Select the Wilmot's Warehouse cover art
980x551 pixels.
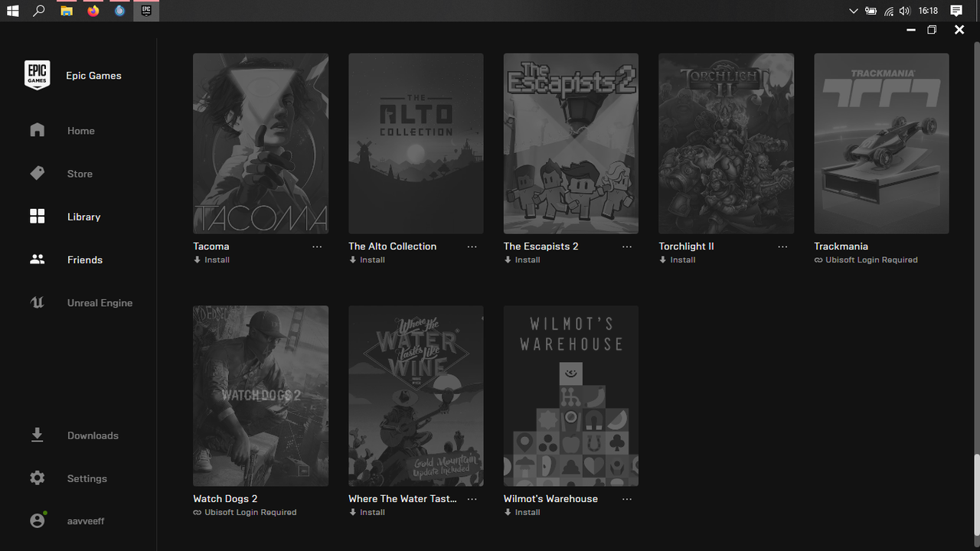pos(570,396)
